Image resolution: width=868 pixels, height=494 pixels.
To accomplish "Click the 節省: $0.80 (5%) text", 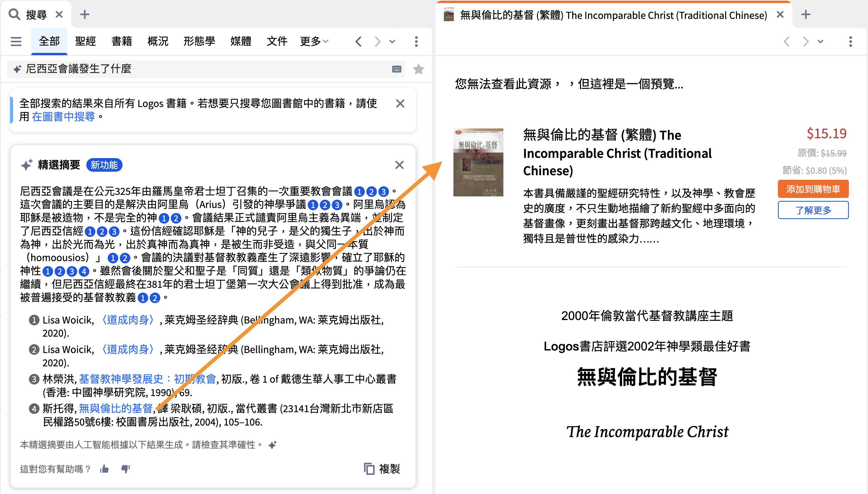I will [814, 170].
